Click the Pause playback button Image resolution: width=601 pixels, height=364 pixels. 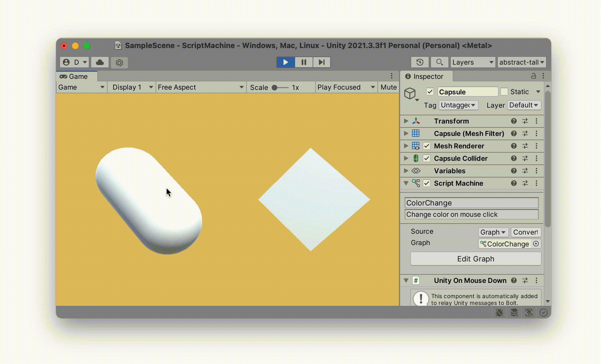[x=304, y=62]
